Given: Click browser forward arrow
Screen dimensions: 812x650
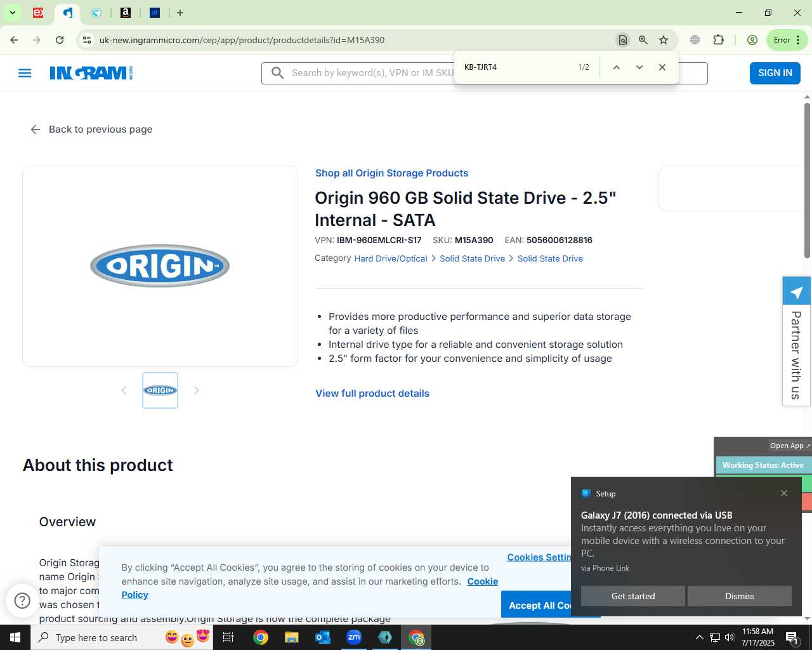Looking at the screenshot, I should click(x=37, y=40).
